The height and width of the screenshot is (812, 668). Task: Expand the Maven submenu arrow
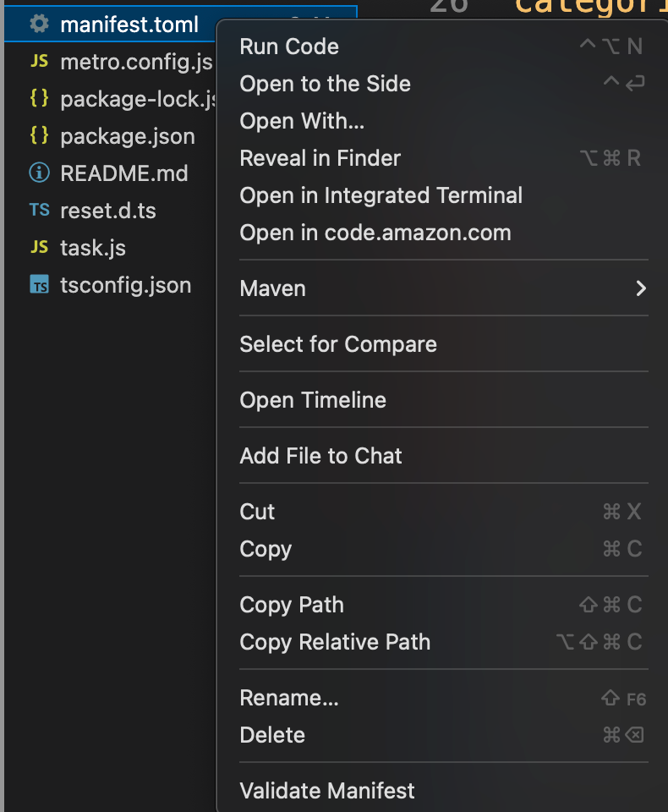pos(640,288)
